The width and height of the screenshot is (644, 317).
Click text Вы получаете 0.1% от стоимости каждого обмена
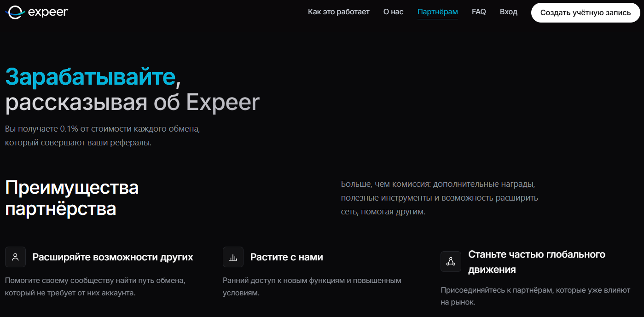tap(103, 129)
